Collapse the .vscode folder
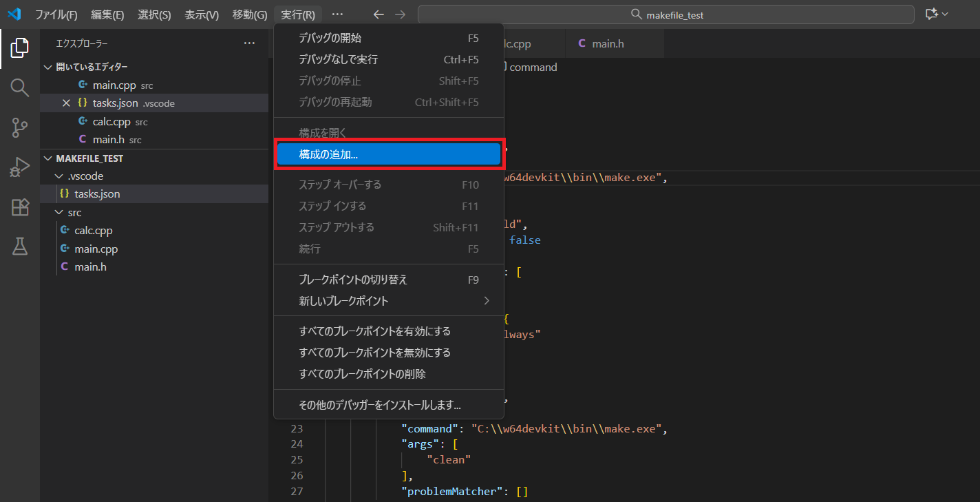Screen dimensions: 980x502 pyautogui.click(x=58, y=176)
